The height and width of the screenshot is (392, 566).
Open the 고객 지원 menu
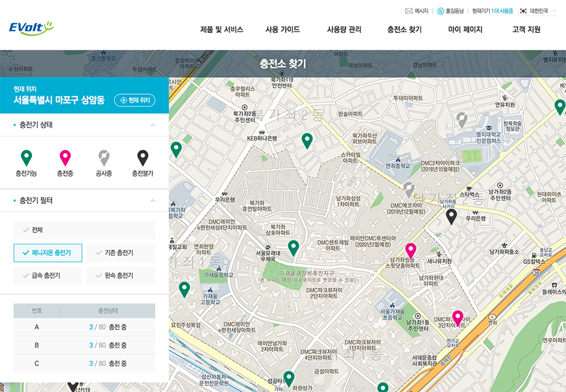(526, 30)
